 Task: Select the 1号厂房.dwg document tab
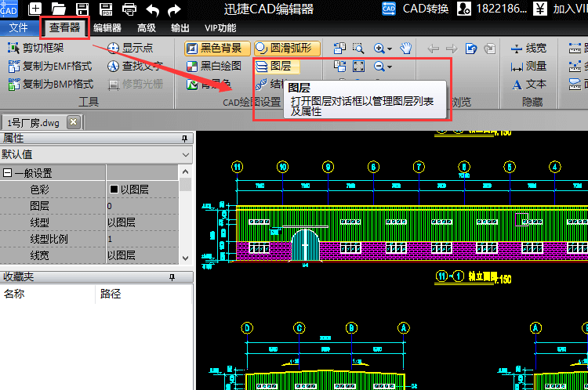[x=34, y=122]
